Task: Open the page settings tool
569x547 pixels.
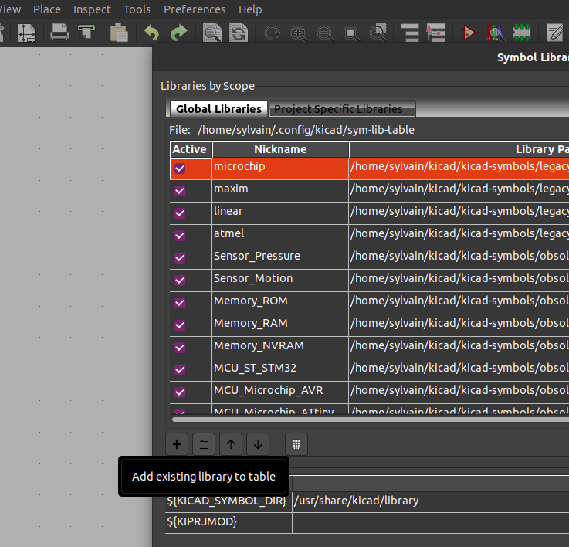Action: (x=26, y=33)
